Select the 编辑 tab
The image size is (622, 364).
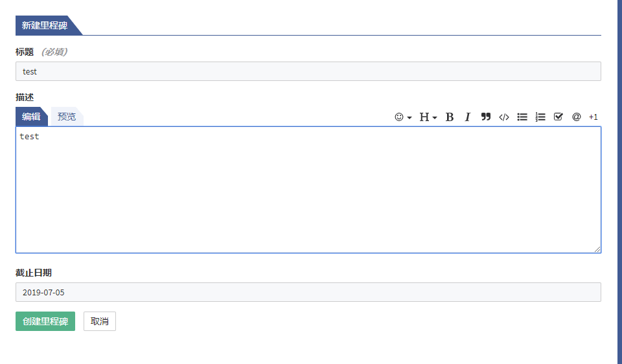coord(31,117)
